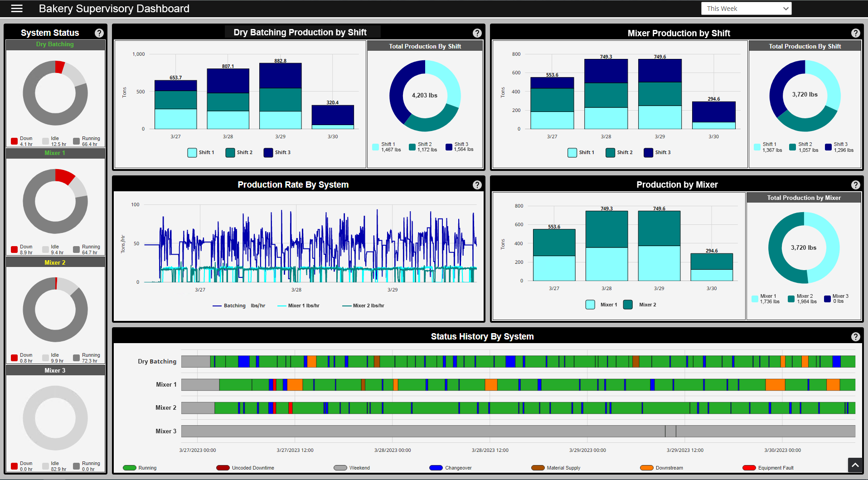Screen dimensions: 868x480
Task: Select the Mixer 3 status header
Action: (x=55, y=370)
